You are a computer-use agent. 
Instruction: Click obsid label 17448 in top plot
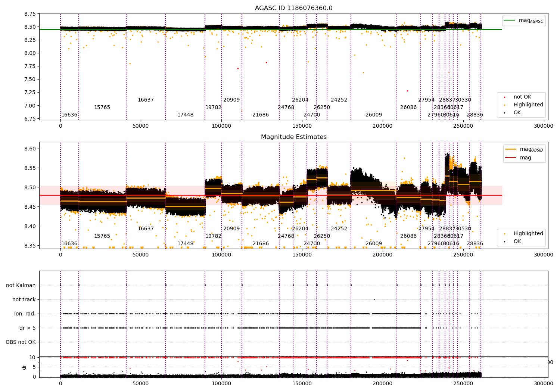(x=185, y=115)
